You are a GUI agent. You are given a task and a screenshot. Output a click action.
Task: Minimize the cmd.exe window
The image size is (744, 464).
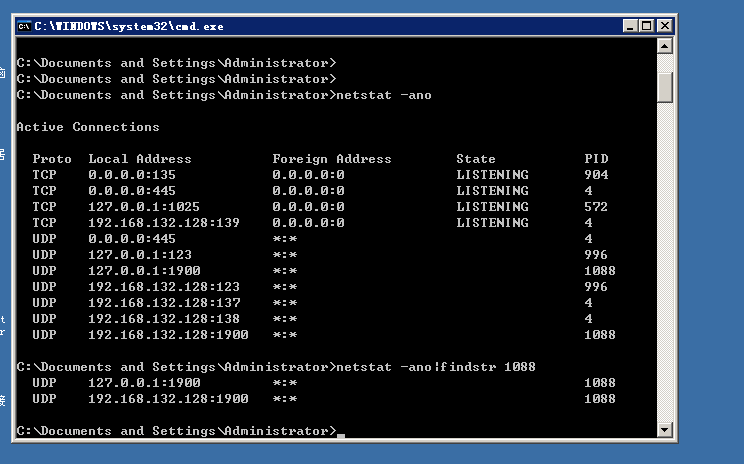click(x=629, y=25)
